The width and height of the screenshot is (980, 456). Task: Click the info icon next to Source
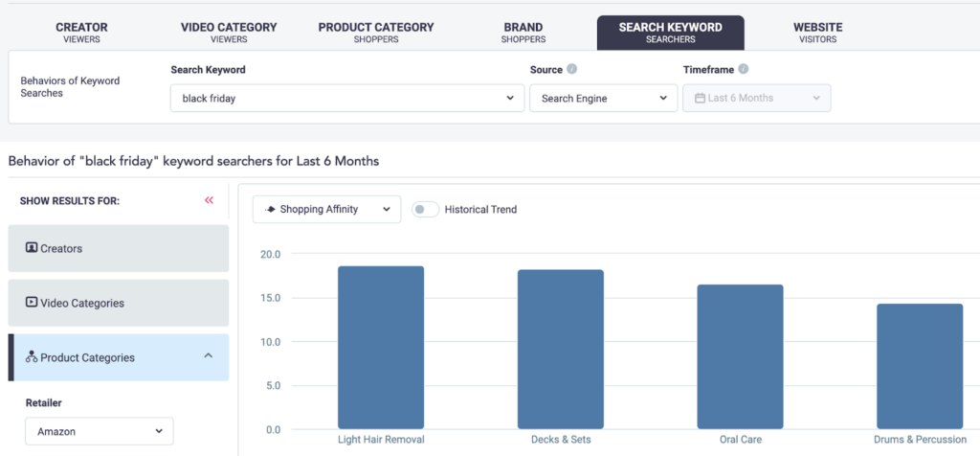click(x=572, y=70)
